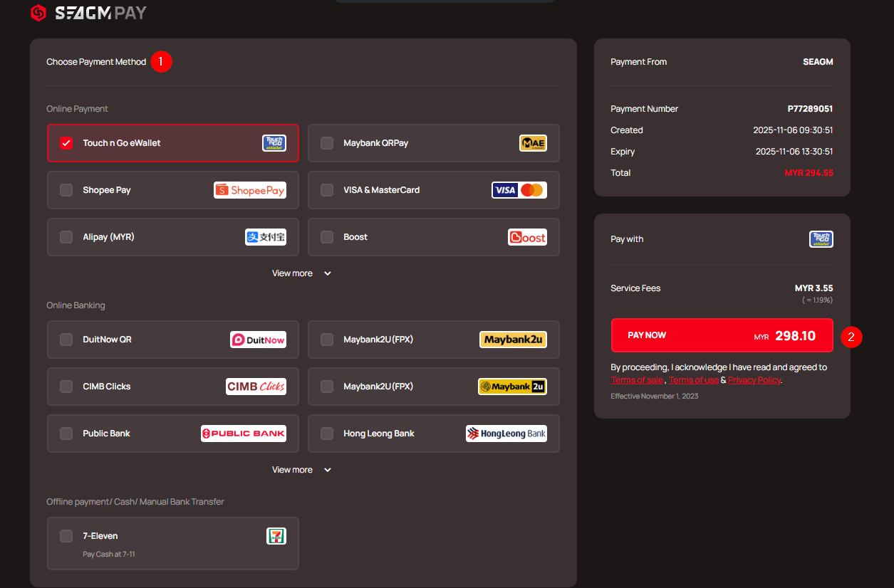
Task: Open the Terms of use link
Action: click(694, 380)
